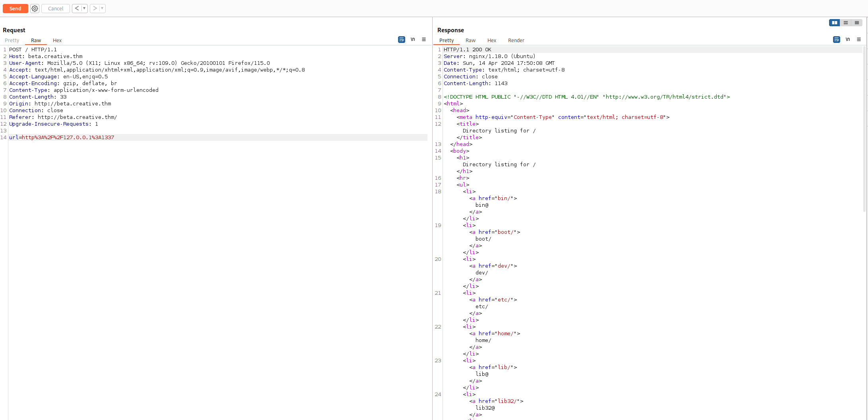
Task: Open the Response viewer hamburger menu
Action: (859, 39)
